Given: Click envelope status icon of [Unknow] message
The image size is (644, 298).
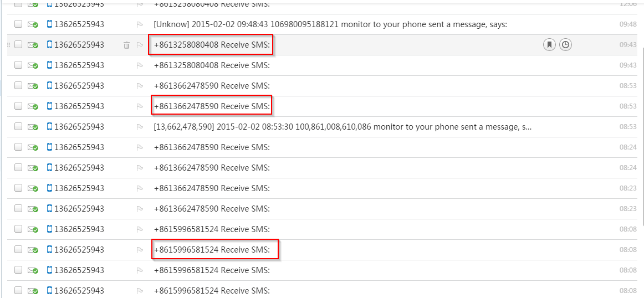Looking at the screenshot, I should tap(33, 24).
